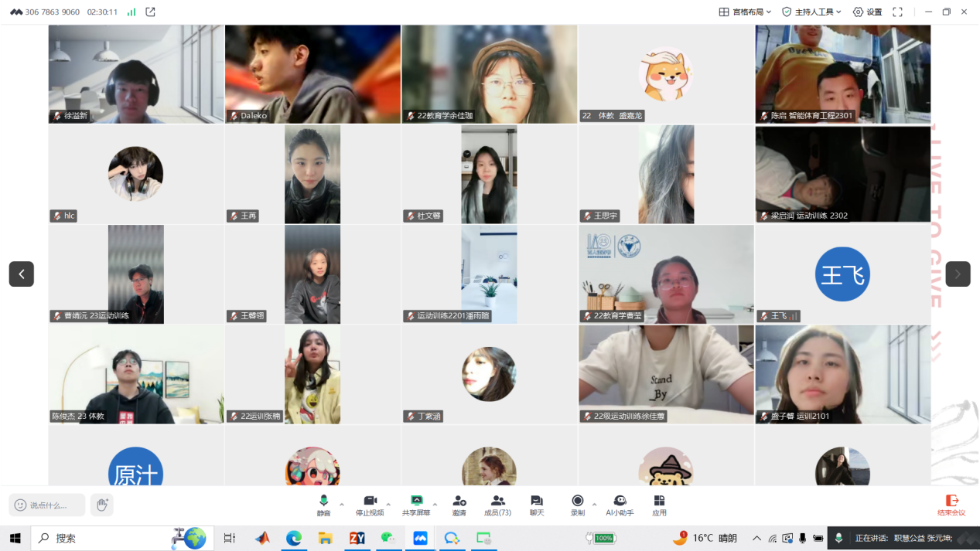980x551 pixels.
Task: Open the apps (应用) panel
Action: pyautogui.click(x=659, y=504)
